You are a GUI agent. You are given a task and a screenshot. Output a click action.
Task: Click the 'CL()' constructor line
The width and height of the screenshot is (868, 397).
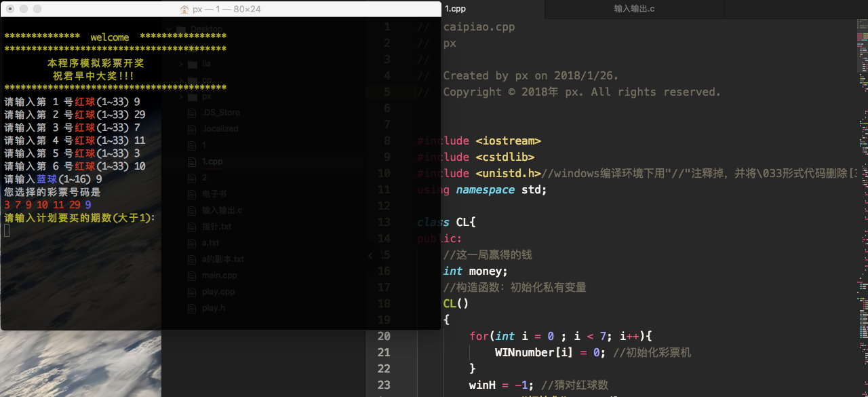pos(456,304)
